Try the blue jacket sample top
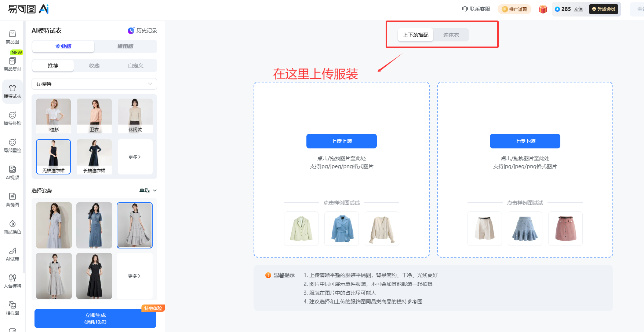The image size is (644, 332). [x=342, y=229]
